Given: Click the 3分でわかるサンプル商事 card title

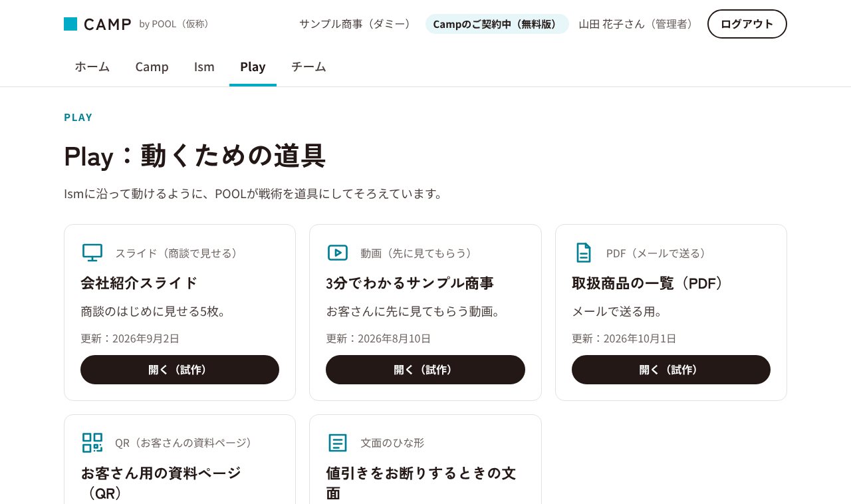Looking at the screenshot, I should coord(410,283).
